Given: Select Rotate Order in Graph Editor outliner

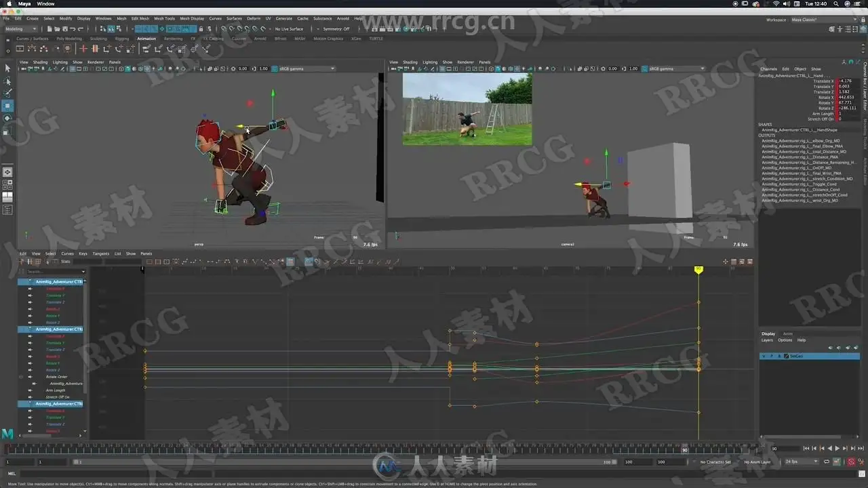Looking at the screenshot, I should pyautogui.click(x=57, y=376).
